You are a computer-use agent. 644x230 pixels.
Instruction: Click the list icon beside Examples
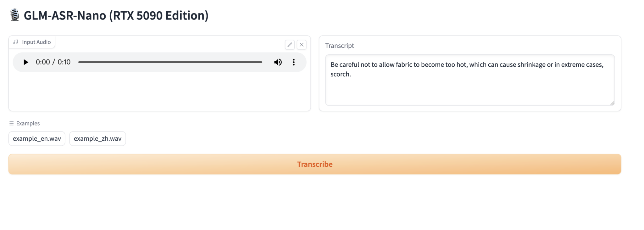coord(11,123)
